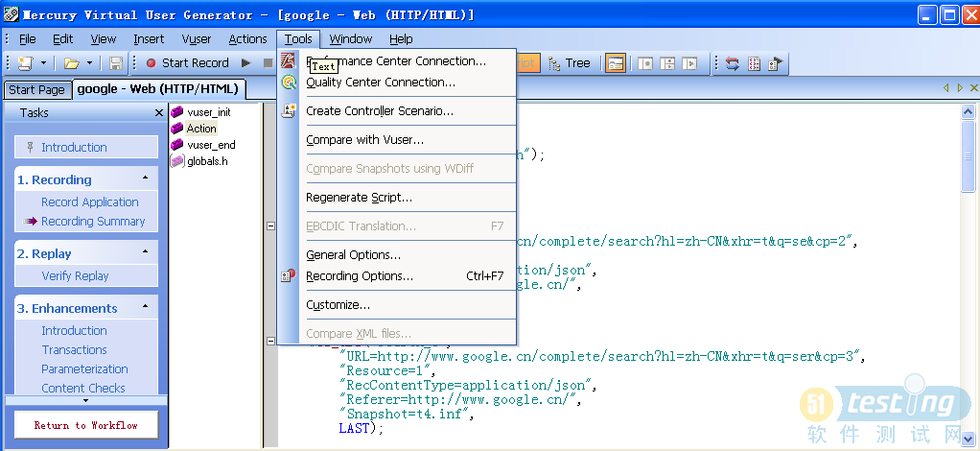The height and width of the screenshot is (451, 980).
Task: Choose Customize menu item
Action: [397, 304]
